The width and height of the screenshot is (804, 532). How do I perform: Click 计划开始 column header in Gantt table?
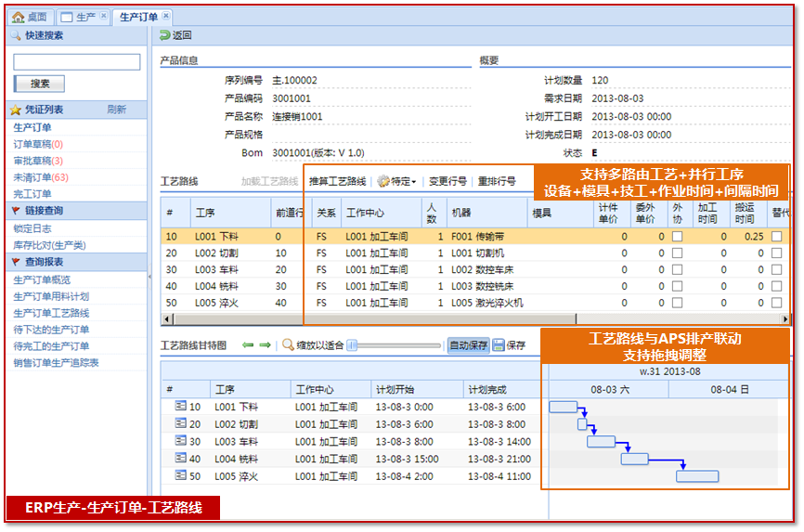pos(418,389)
